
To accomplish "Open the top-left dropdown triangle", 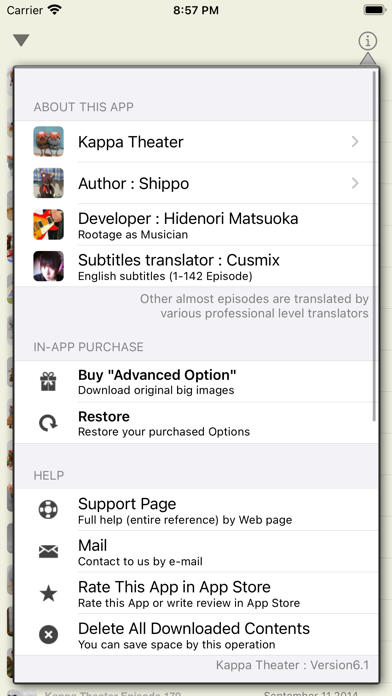I will (x=21, y=40).
